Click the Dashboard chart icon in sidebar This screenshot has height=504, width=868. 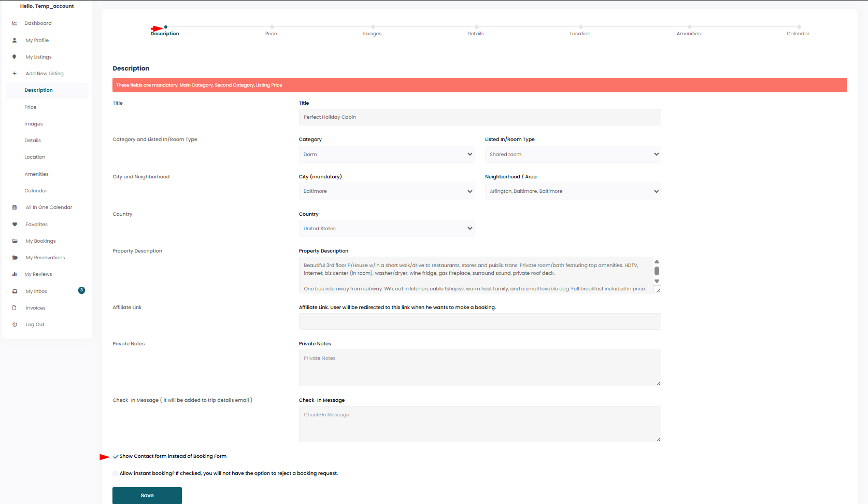tap(15, 23)
